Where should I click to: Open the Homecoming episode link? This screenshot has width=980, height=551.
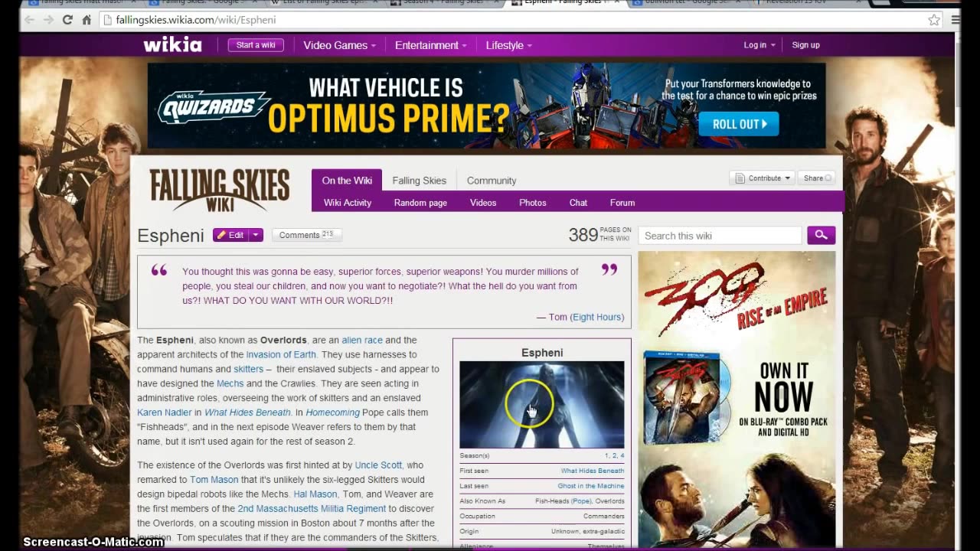332,412
